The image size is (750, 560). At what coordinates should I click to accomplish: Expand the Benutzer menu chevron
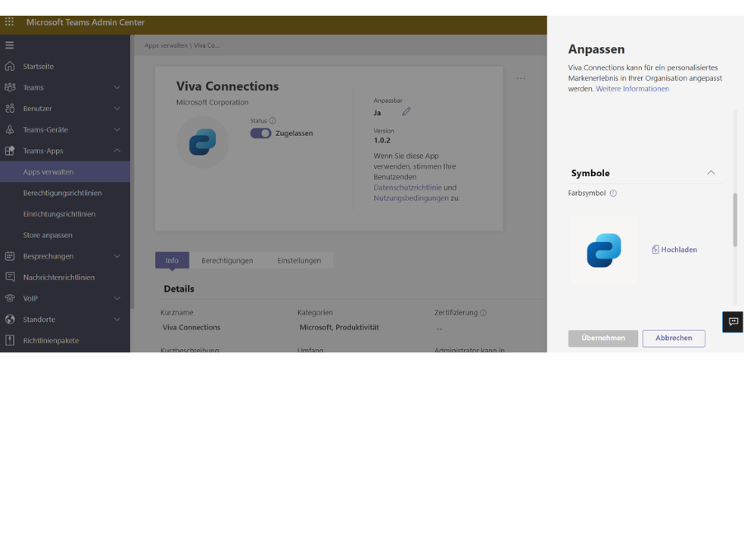point(117,109)
